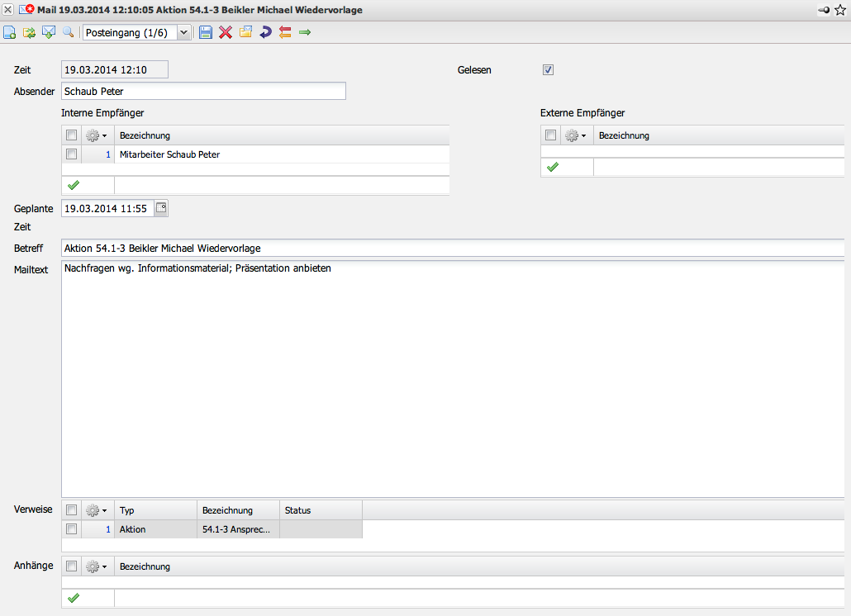The width and height of the screenshot is (851, 616).
Task: Click input field beside Externe Empfänger checkmark
Action: point(719,167)
